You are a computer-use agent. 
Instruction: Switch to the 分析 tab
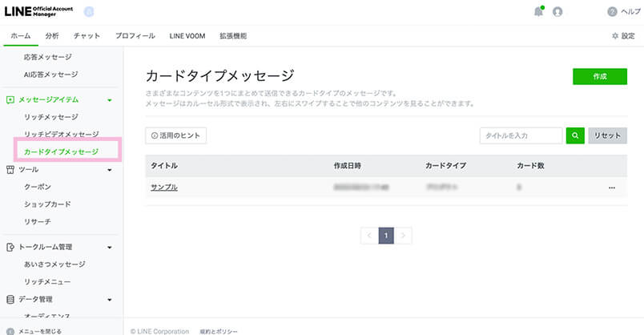click(x=52, y=36)
